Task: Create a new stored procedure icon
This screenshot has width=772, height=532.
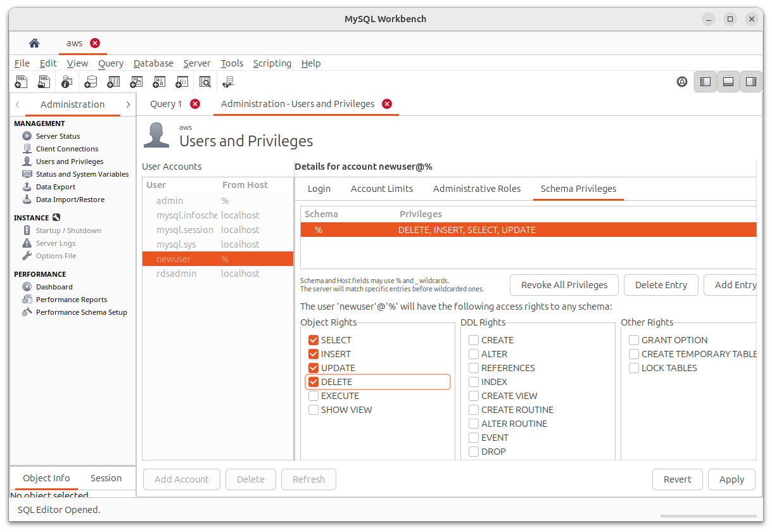Action: click(159, 82)
